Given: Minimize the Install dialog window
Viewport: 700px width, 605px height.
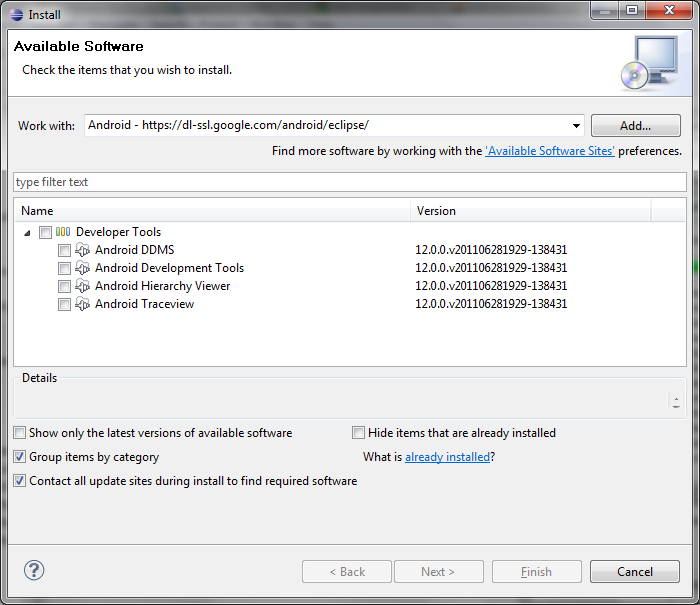Looking at the screenshot, I should [x=604, y=10].
